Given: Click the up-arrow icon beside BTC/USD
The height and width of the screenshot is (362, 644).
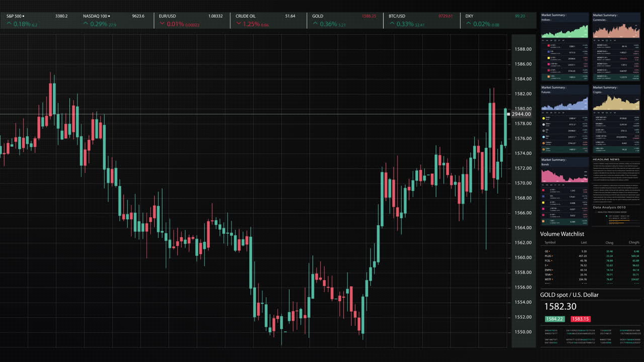Looking at the screenshot, I should click(x=392, y=23).
